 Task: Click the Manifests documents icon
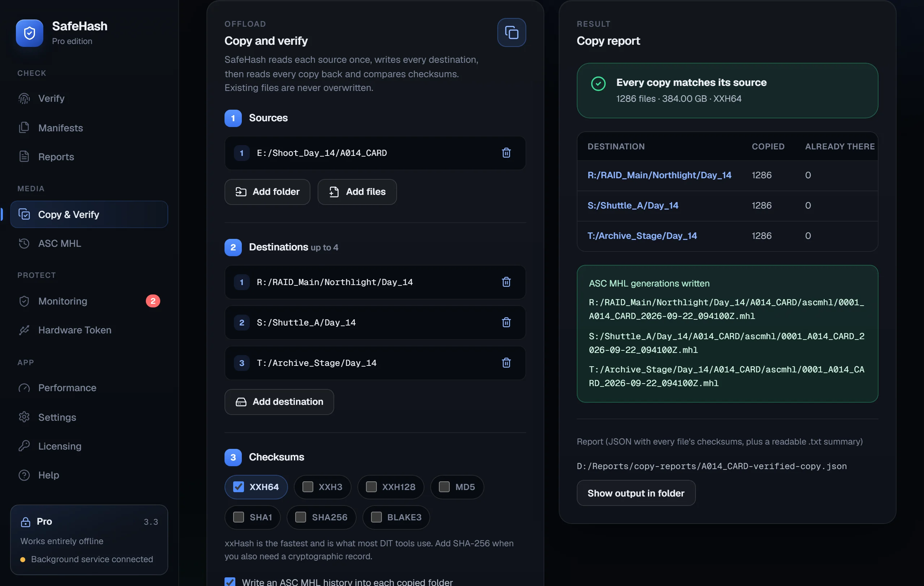(x=24, y=128)
